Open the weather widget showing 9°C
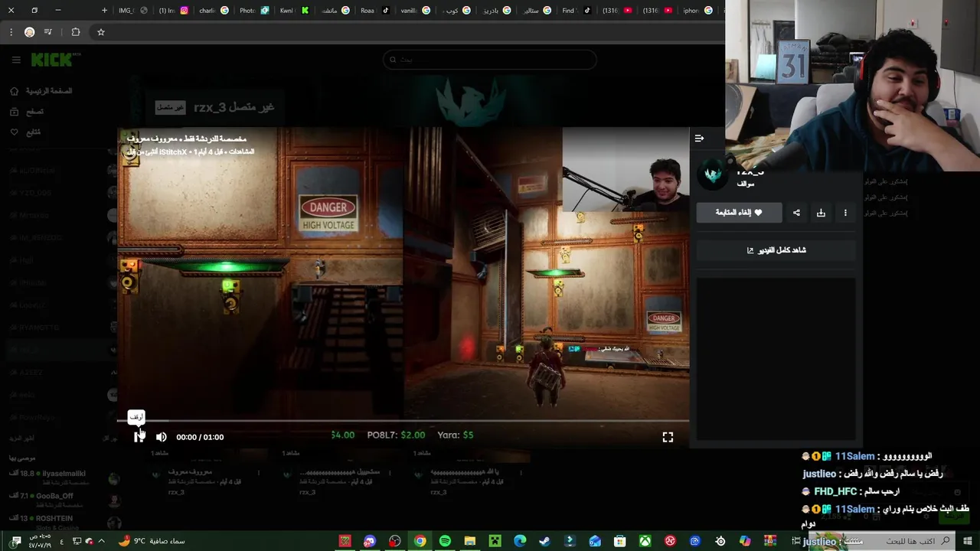980x551 pixels. (152, 541)
